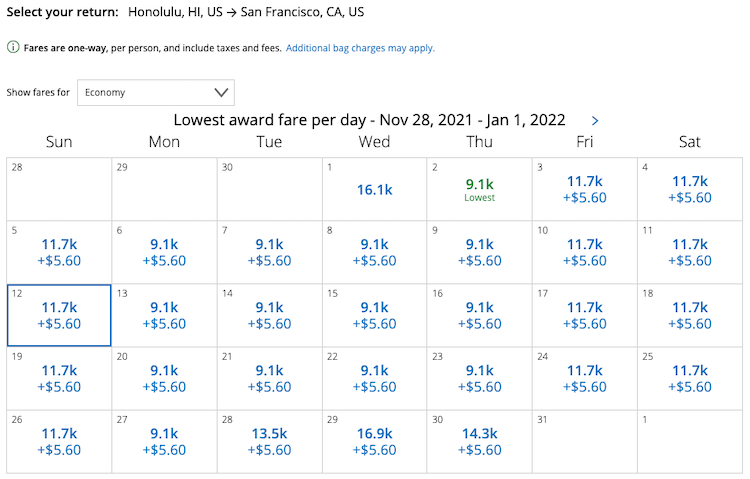Viewport: 750px width, 479px height.
Task: Pick December 6 fare 9.1k
Action: 164,253
